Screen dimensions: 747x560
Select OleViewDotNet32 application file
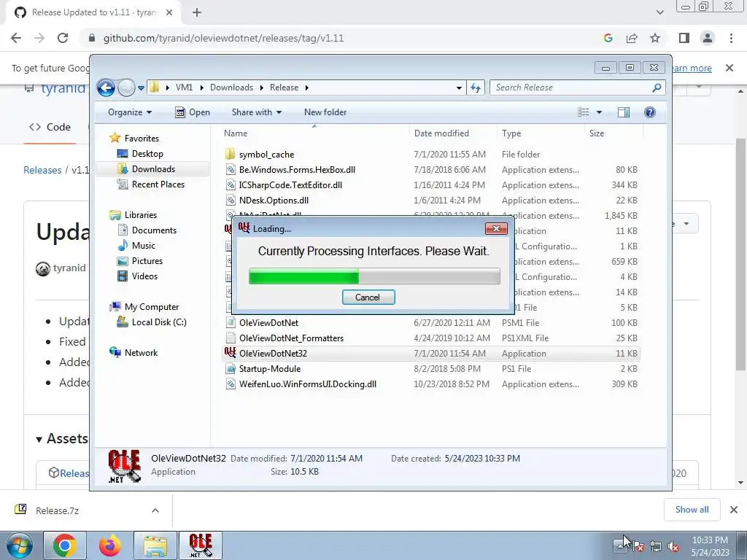(273, 354)
